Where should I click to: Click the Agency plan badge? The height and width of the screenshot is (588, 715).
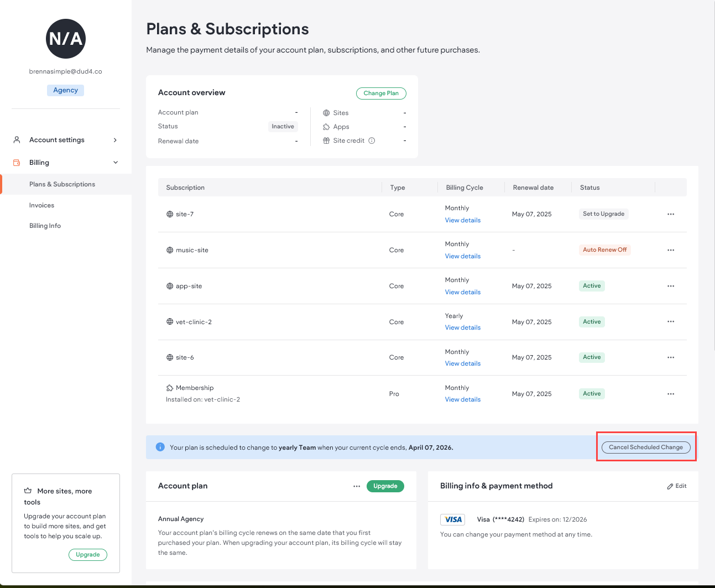(x=65, y=90)
